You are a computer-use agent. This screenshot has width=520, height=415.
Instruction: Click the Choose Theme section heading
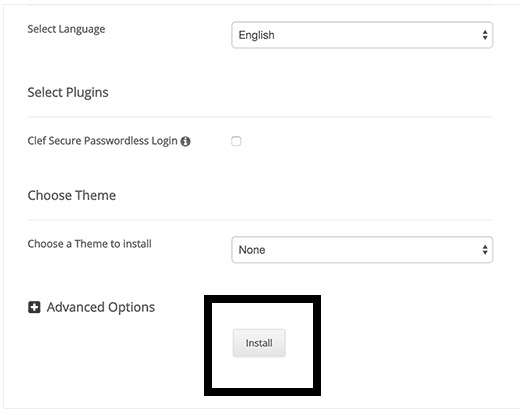click(72, 195)
